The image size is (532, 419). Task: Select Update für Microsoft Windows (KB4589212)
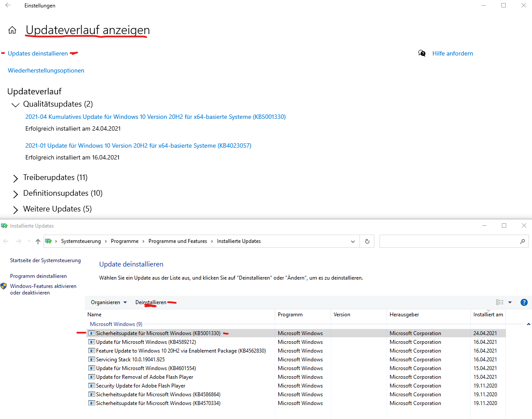[x=295, y=342]
